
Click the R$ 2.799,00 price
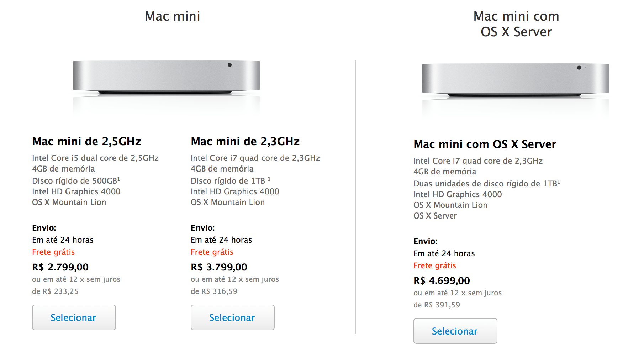[x=60, y=267]
